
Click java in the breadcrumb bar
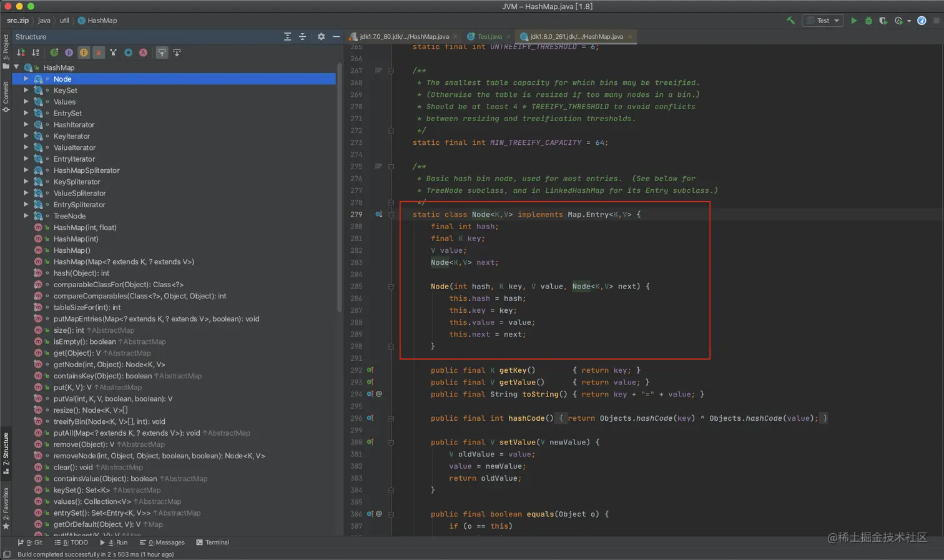tap(44, 21)
